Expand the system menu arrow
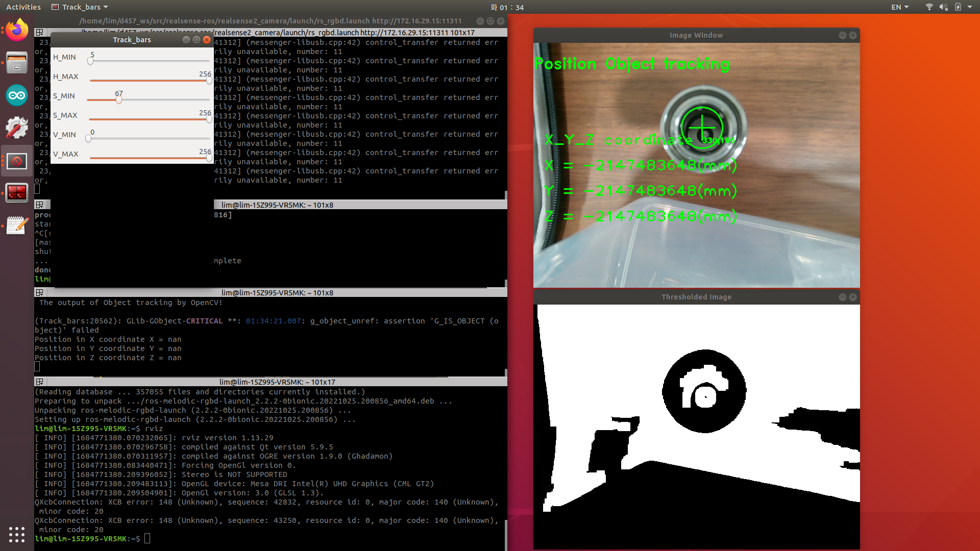The height and width of the screenshot is (551, 980). (970, 7)
